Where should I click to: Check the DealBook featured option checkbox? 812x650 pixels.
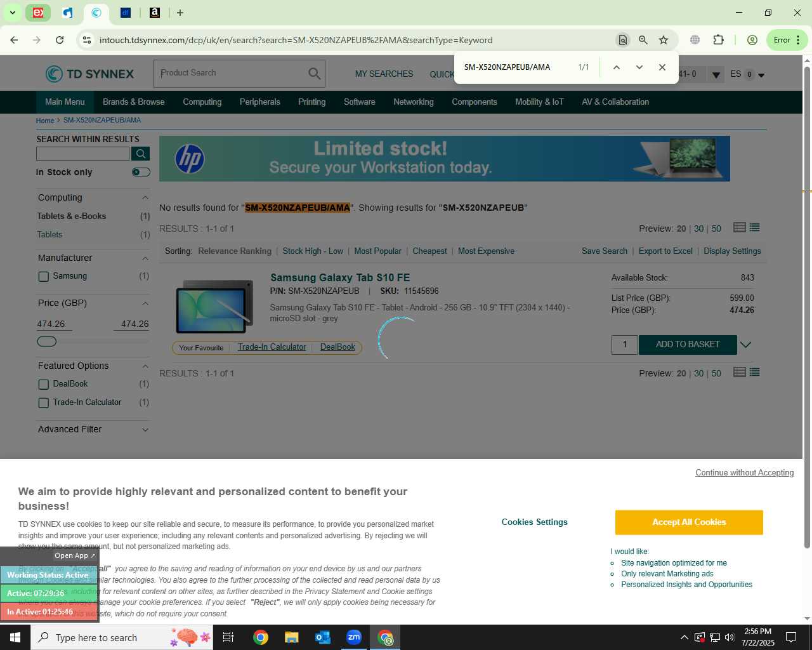(44, 384)
